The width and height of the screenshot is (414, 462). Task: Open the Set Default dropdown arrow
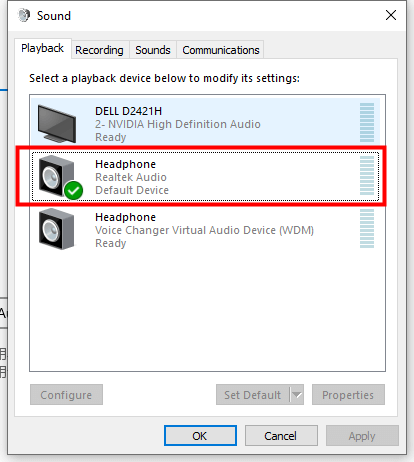pos(297,395)
